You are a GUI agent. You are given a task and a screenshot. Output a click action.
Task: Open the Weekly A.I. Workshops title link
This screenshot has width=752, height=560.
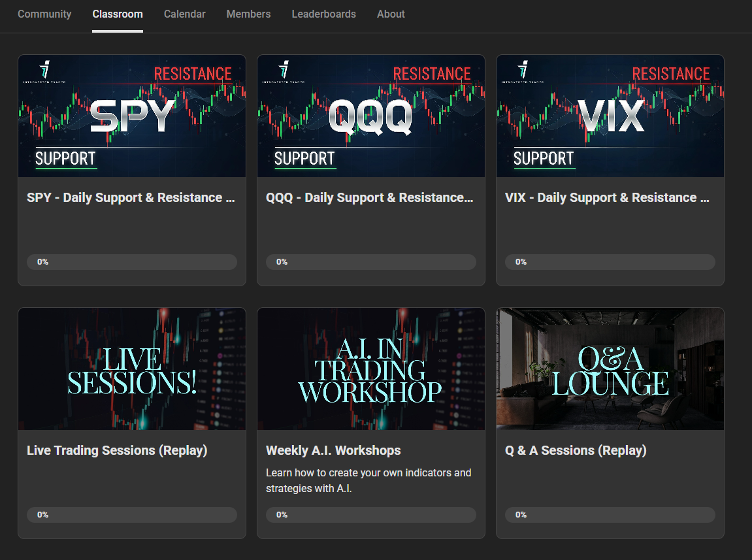point(333,450)
